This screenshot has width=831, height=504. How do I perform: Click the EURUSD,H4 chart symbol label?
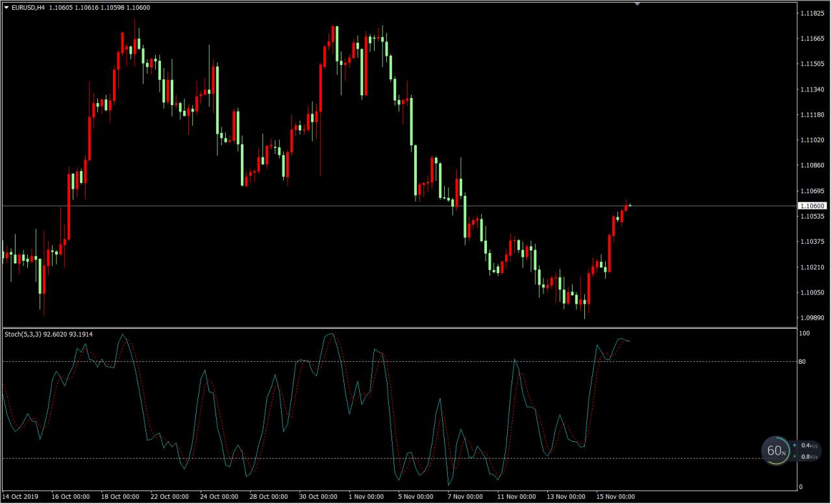point(29,6)
